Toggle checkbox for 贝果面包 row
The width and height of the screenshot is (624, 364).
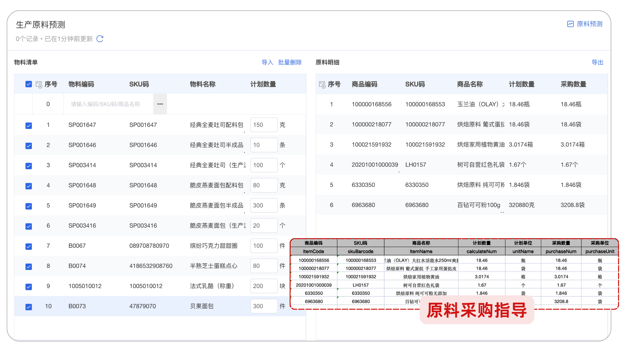click(29, 307)
